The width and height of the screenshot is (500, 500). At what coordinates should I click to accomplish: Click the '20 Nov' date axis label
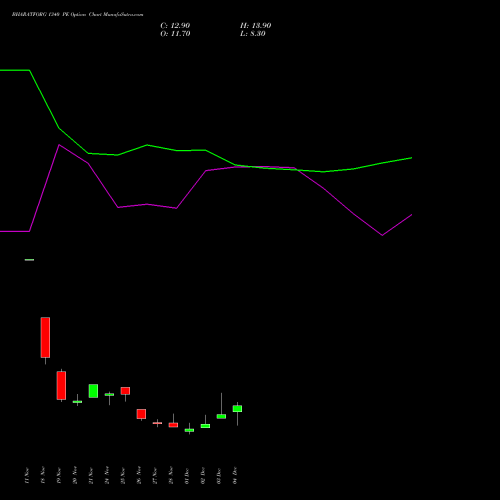pos(75,475)
